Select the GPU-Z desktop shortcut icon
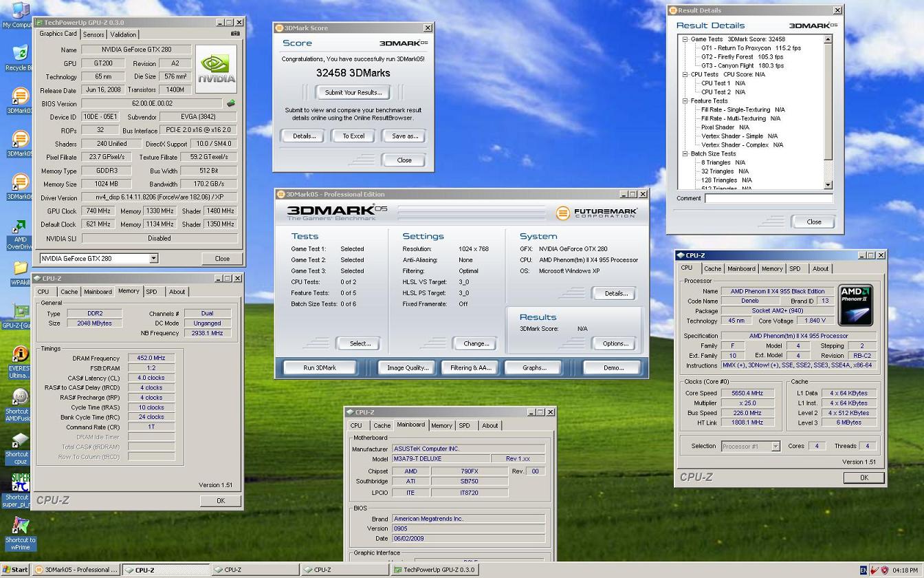The width and height of the screenshot is (924, 578). pos(20,316)
